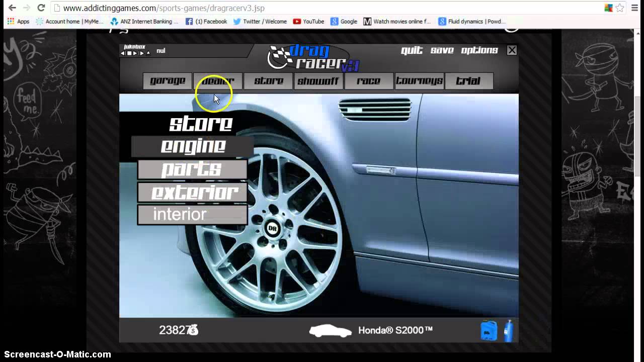The width and height of the screenshot is (644, 362).
Task: Click the white car silhouette icon
Action: pos(330,331)
